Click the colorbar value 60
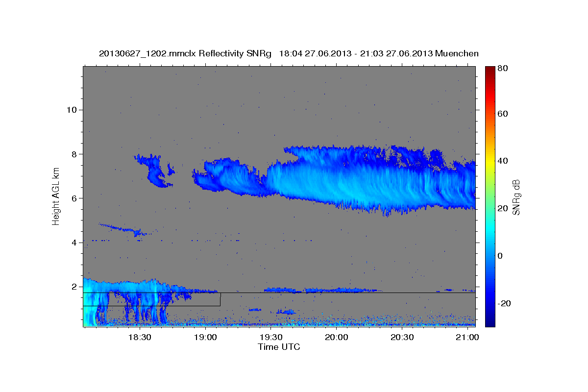 [502, 114]
